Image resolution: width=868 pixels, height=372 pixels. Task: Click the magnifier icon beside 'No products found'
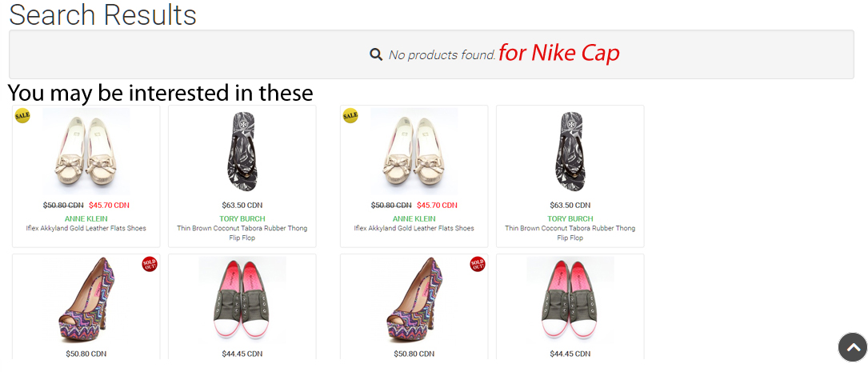coord(375,54)
